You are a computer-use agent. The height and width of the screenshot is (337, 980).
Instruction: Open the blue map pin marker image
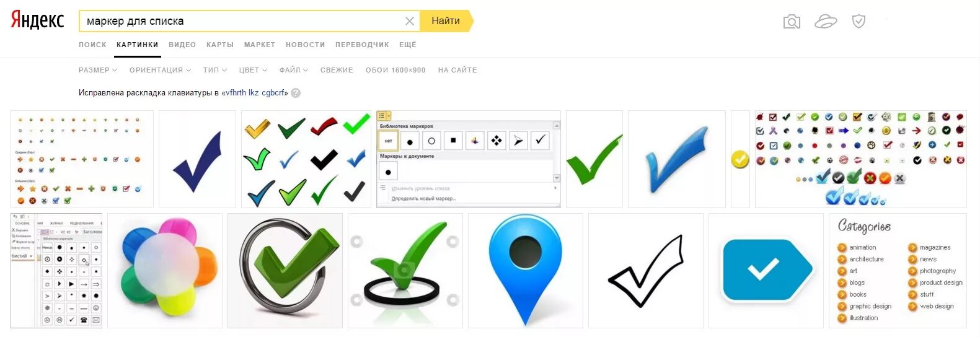[x=526, y=271]
